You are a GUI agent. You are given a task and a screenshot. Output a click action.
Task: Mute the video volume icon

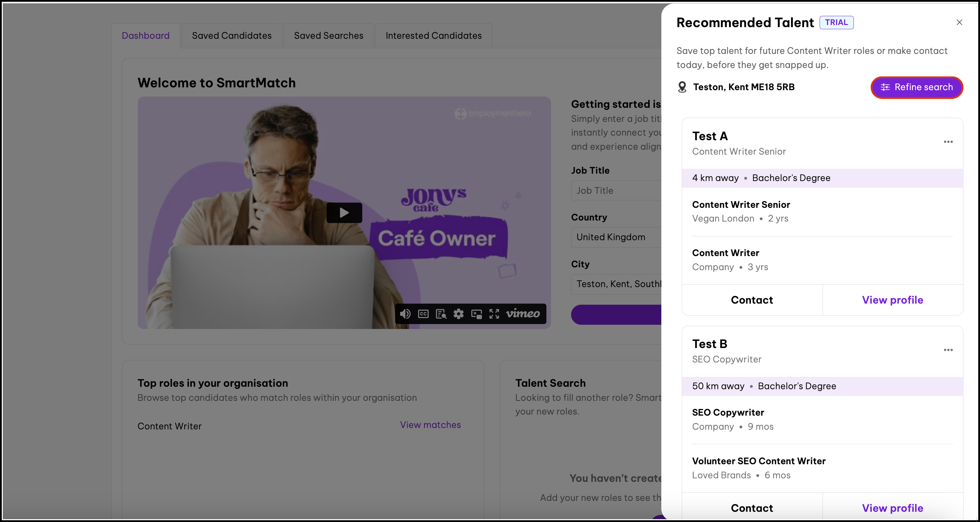(x=405, y=313)
